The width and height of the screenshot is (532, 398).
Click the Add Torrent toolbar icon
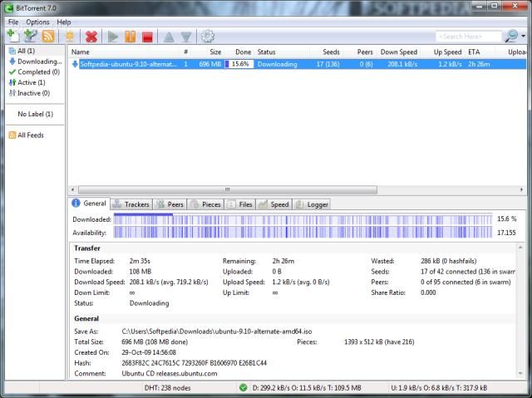[x=12, y=36]
